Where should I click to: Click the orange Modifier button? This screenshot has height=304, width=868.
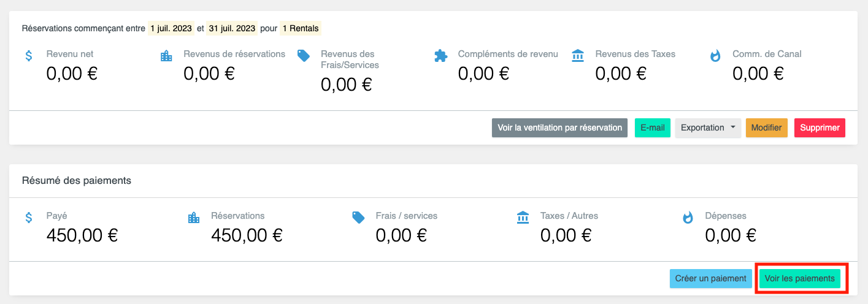click(766, 128)
